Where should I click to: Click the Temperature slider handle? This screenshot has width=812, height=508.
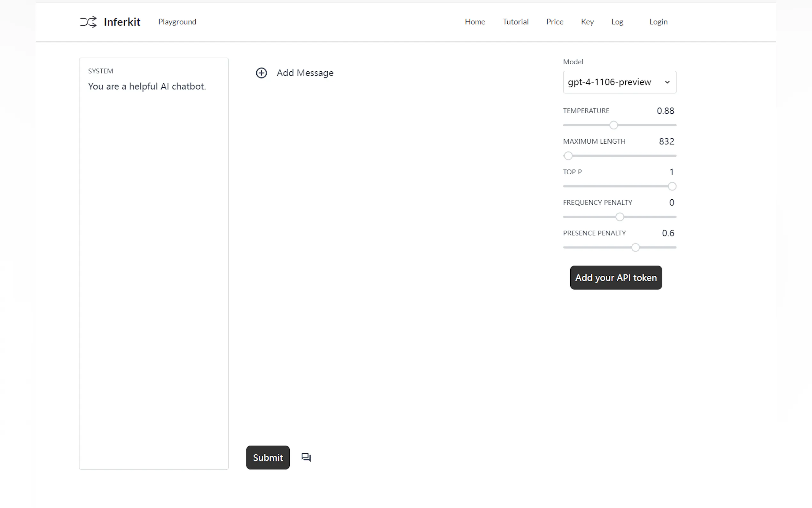pos(613,125)
